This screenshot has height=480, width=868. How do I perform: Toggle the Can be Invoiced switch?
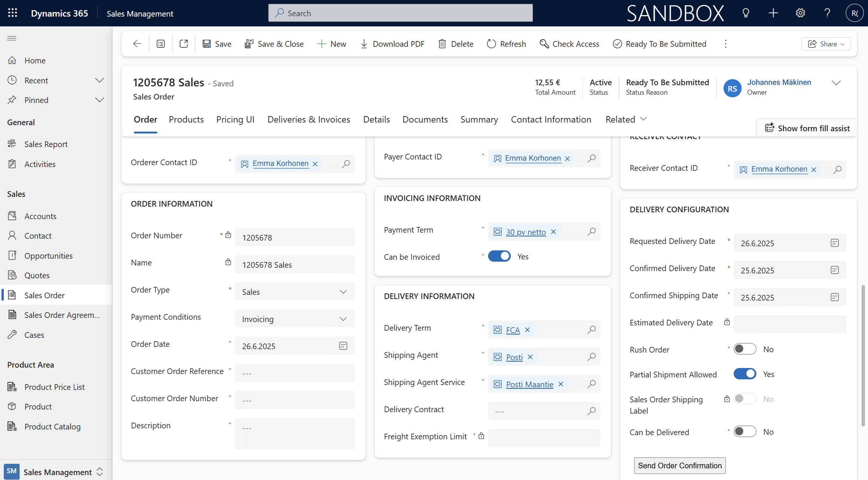(x=499, y=256)
